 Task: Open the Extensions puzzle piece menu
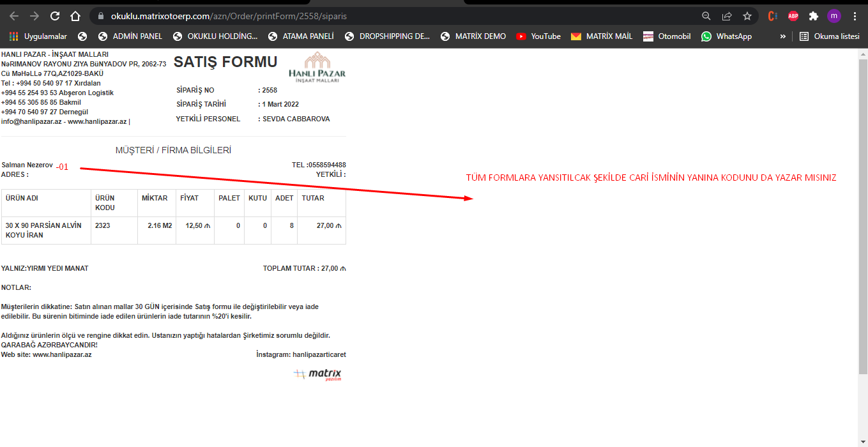tap(813, 16)
